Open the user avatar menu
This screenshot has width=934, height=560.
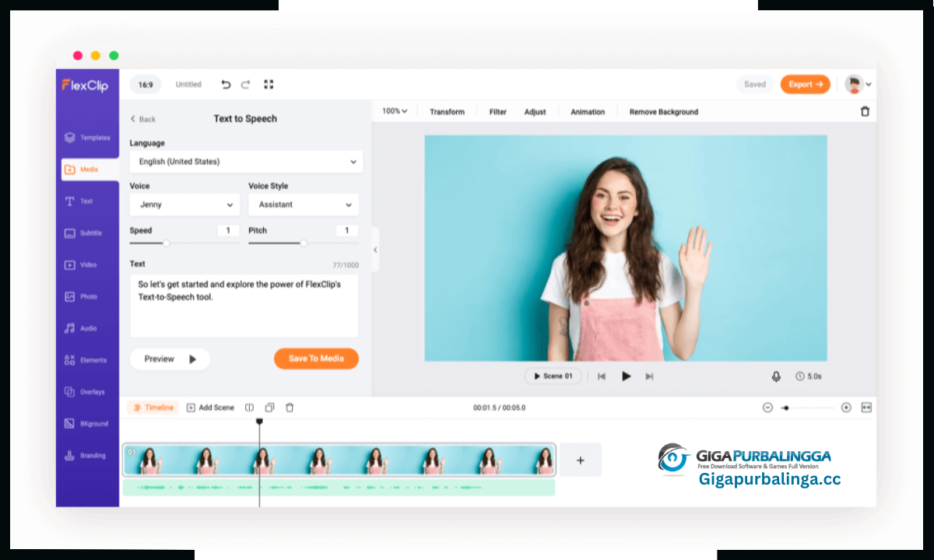pyautogui.click(x=859, y=84)
